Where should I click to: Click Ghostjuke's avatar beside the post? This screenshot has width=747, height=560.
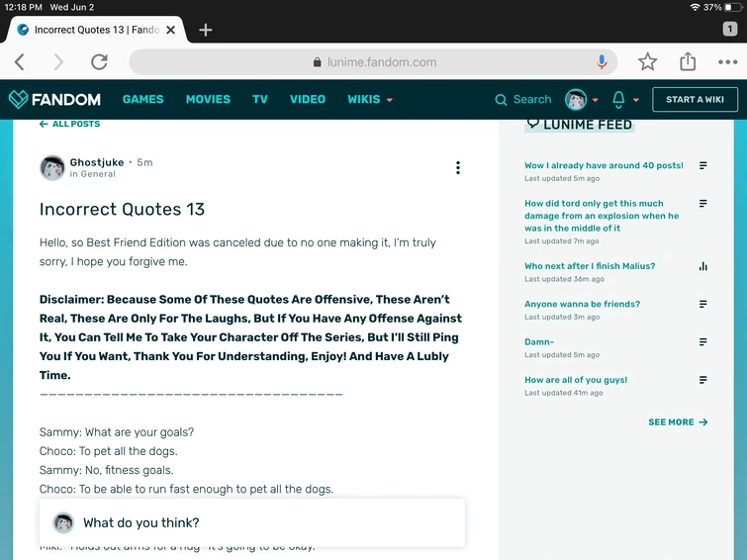[51, 168]
